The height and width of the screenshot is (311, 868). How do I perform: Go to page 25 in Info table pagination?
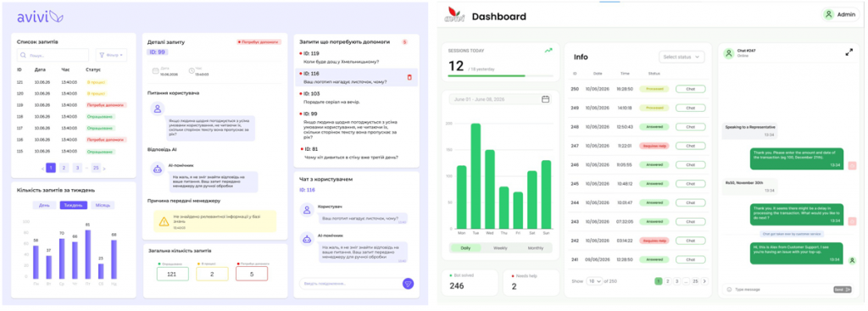point(695,281)
